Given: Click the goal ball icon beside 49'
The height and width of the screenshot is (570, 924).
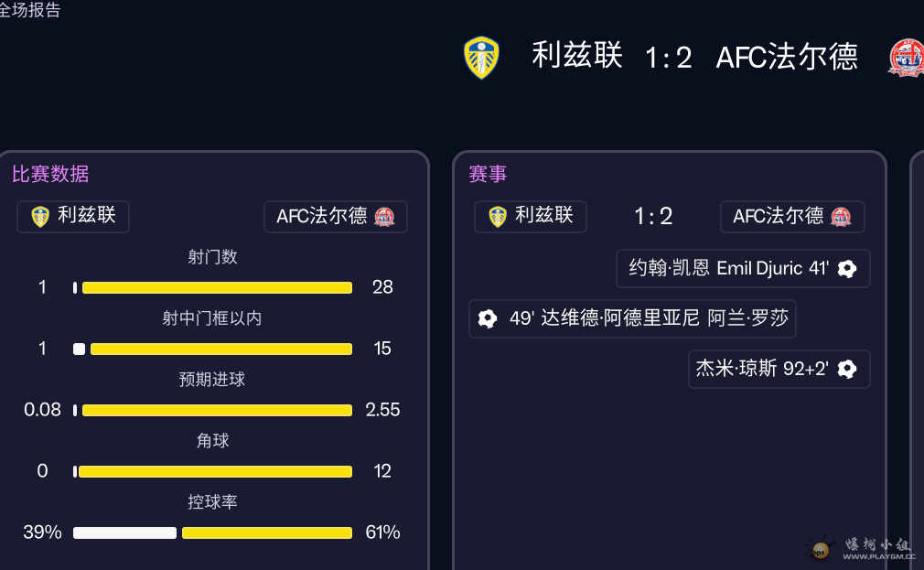Looking at the screenshot, I should (x=488, y=318).
